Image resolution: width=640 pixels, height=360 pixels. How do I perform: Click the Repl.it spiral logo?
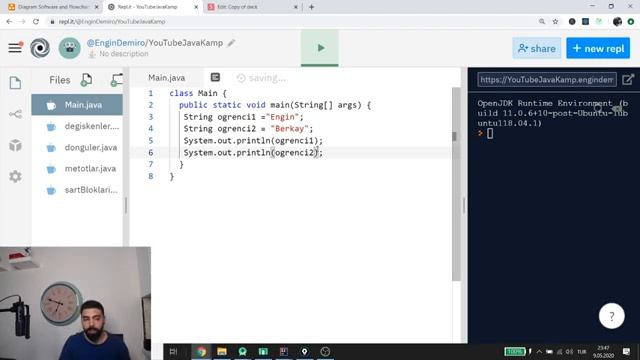(x=40, y=48)
